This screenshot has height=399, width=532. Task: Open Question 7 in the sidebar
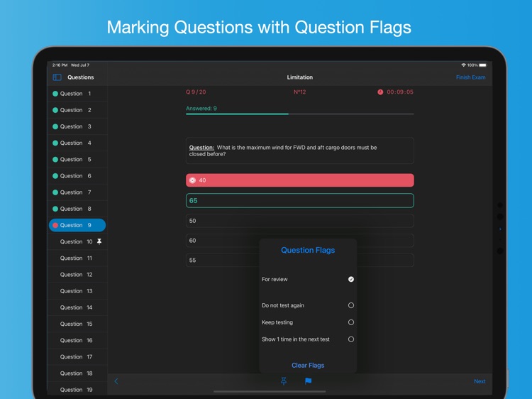77,192
